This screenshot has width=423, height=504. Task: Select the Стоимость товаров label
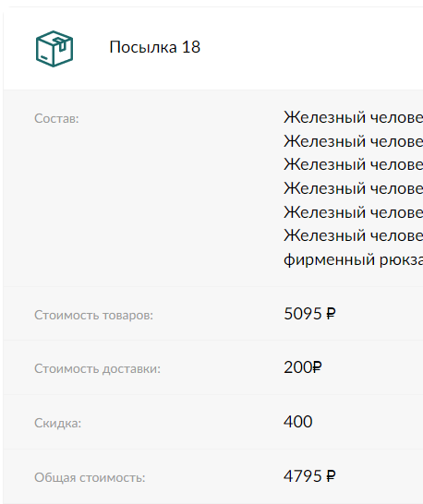tap(93, 315)
